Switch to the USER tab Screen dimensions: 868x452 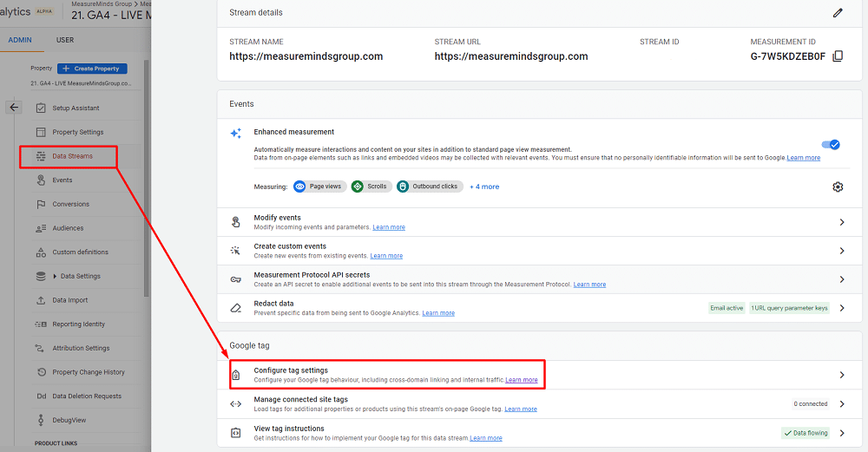click(65, 40)
